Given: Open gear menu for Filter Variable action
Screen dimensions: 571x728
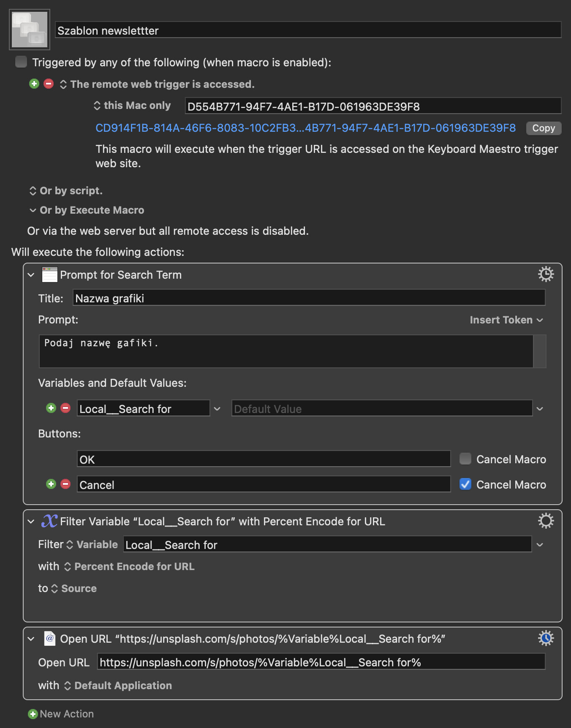Looking at the screenshot, I should pyautogui.click(x=546, y=521).
